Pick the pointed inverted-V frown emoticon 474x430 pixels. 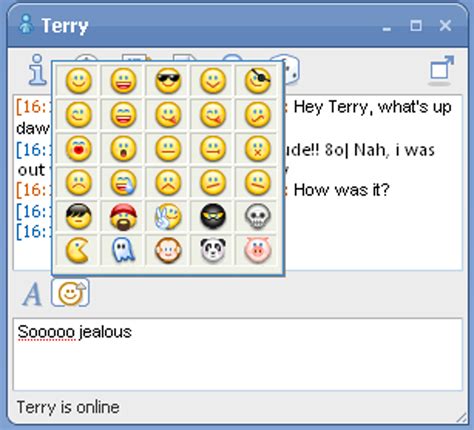click(168, 183)
